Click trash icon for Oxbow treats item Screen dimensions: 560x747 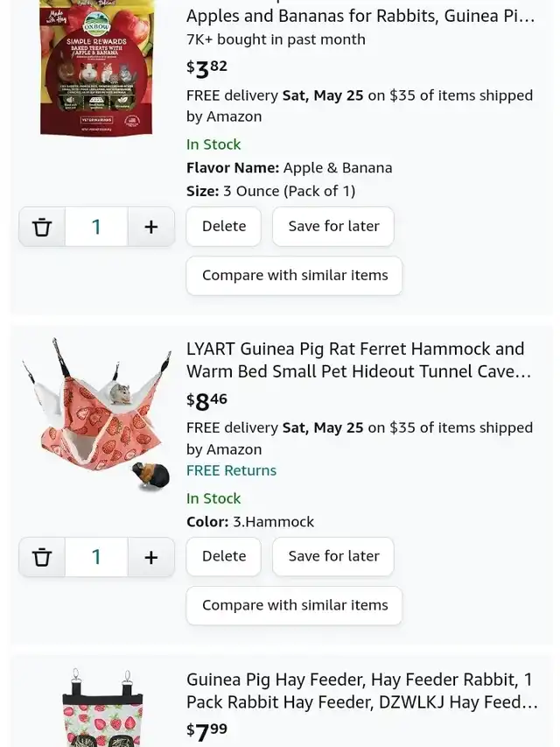[42, 227]
